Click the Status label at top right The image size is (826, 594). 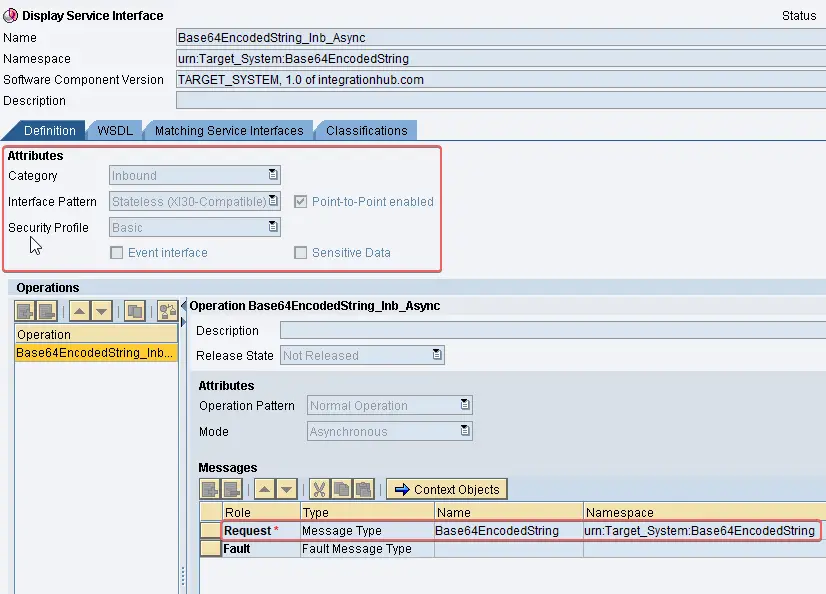(799, 16)
